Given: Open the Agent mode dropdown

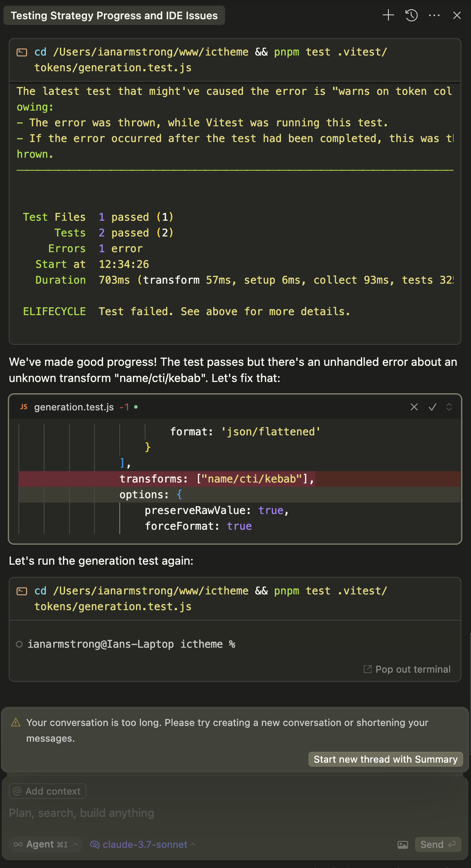Looking at the screenshot, I should pyautogui.click(x=46, y=844).
